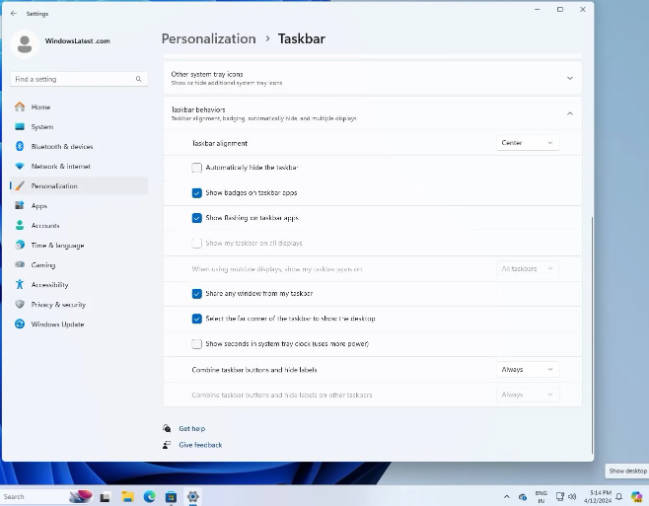Click the Settings gear icon on taskbar
Image resolution: width=649 pixels, height=506 pixels.
point(193,496)
